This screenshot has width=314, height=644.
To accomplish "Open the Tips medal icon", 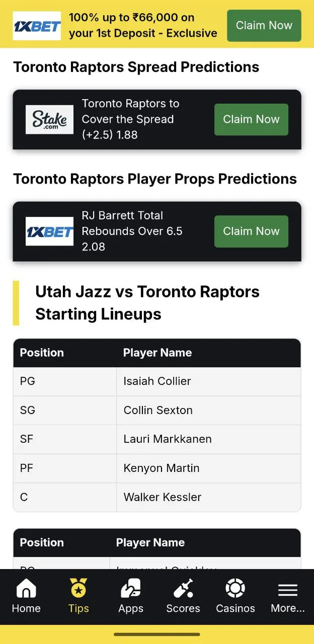I will (x=78, y=588).
